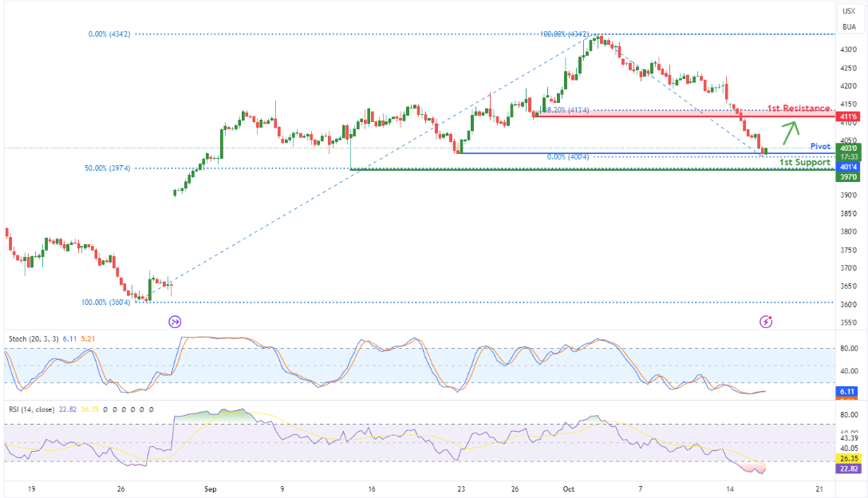Click the BUA unit label
The width and height of the screenshot is (868, 498).
click(849, 26)
